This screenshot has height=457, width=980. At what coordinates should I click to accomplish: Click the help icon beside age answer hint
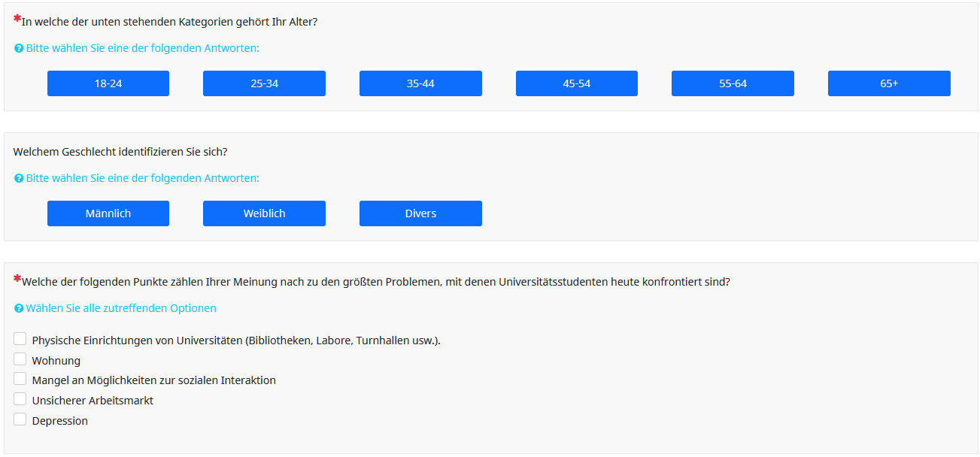[x=19, y=48]
